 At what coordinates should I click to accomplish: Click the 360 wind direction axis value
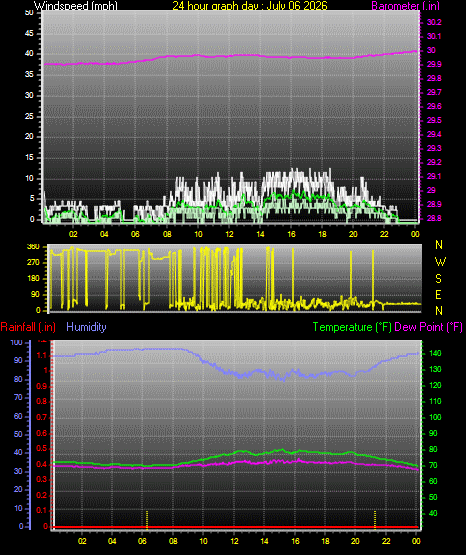pyautogui.click(x=33, y=247)
